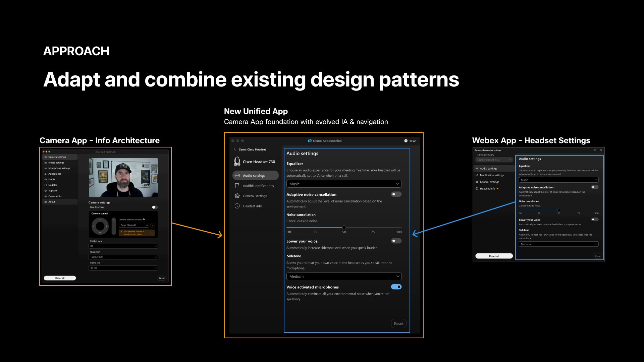
Task: Click back arrow beside Sam's Cisco Headset
Action: tap(235, 149)
